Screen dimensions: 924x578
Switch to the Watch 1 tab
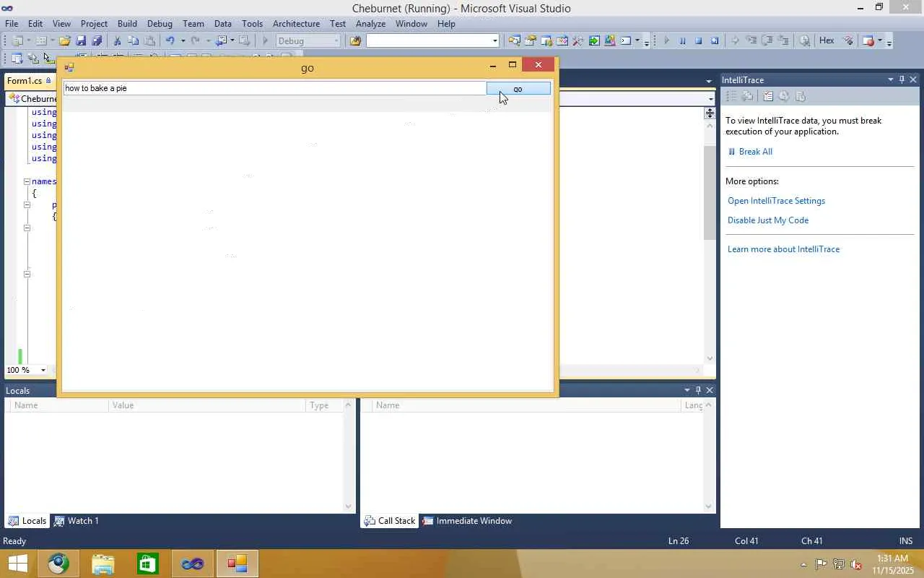tap(77, 521)
